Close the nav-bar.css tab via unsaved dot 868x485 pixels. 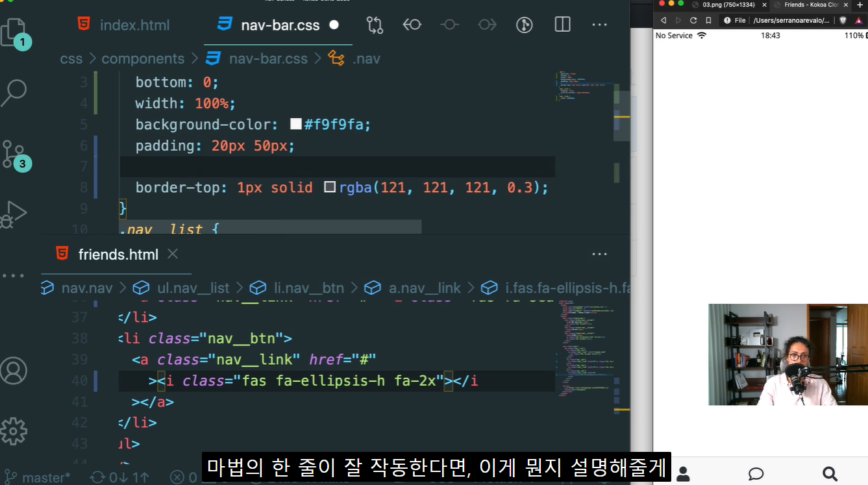point(334,25)
